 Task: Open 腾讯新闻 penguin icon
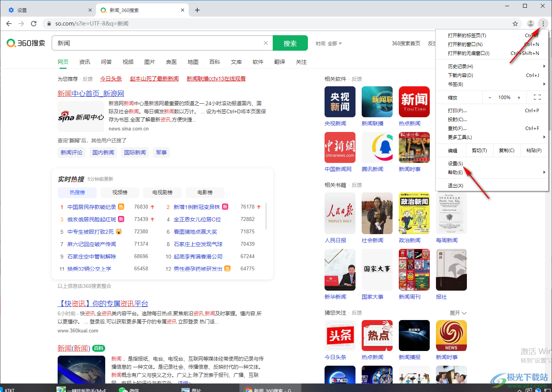click(x=377, y=147)
